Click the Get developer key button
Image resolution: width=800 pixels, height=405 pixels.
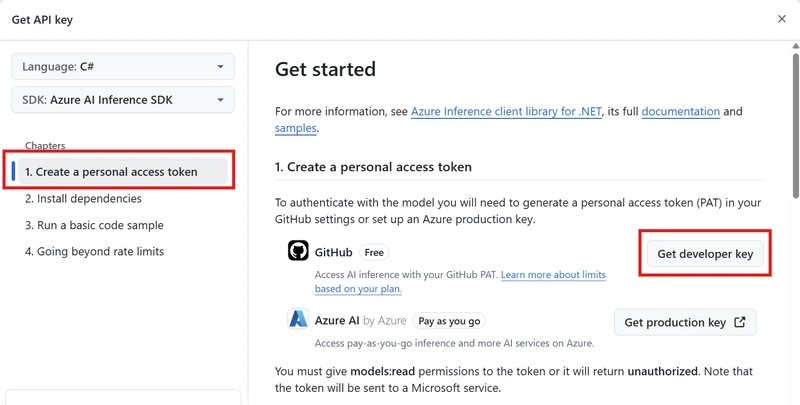pyautogui.click(x=705, y=254)
